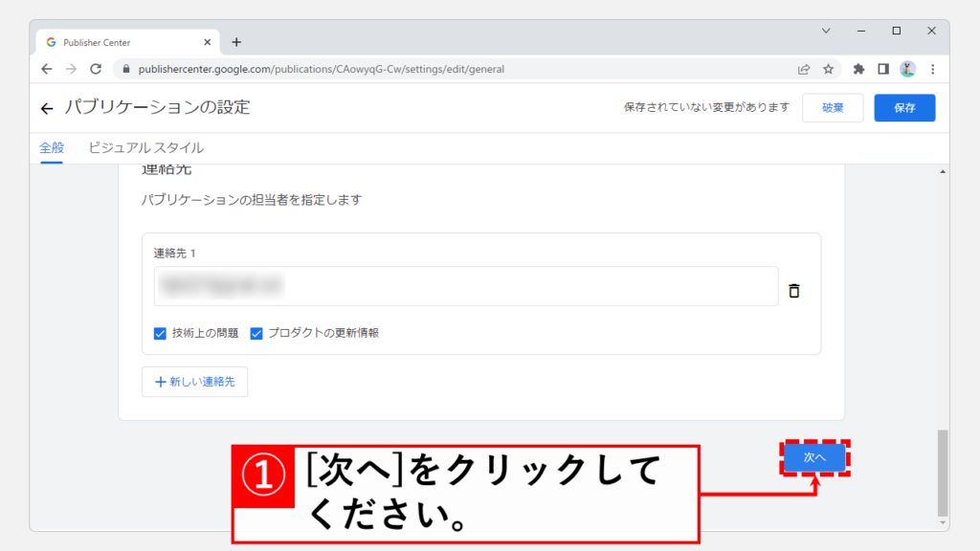Go back using the page back arrow

[47, 108]
